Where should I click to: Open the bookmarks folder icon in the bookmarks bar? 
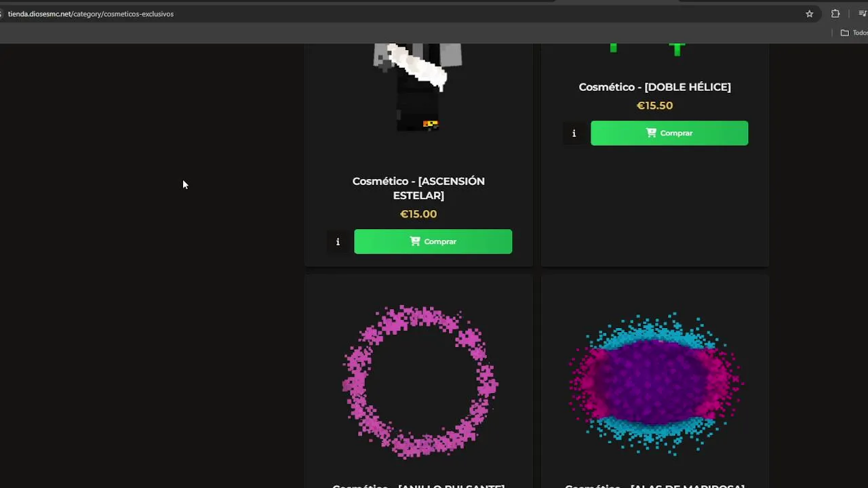click(x=844, y=33)
